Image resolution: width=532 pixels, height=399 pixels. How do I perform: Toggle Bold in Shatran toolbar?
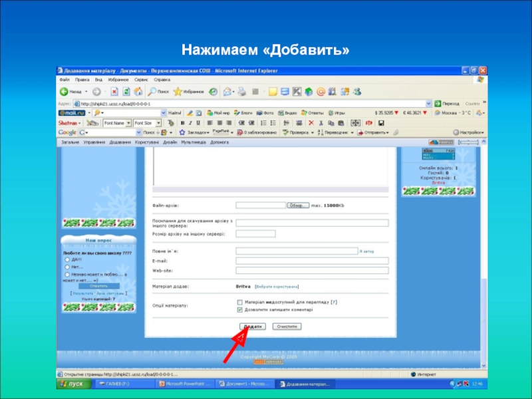click(182, 123)
